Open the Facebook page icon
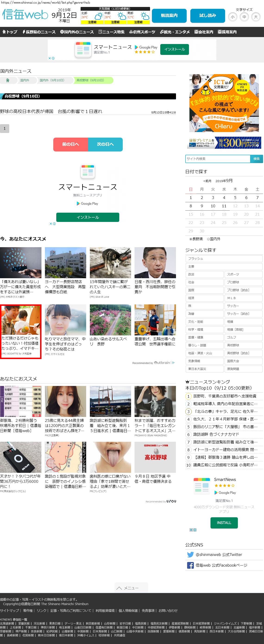 190,565
